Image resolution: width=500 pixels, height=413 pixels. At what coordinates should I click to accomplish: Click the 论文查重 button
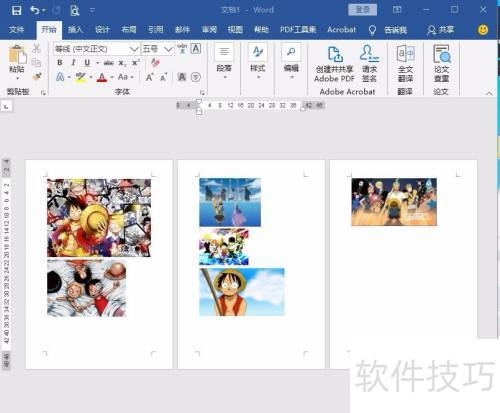click(x=442, y=64)
